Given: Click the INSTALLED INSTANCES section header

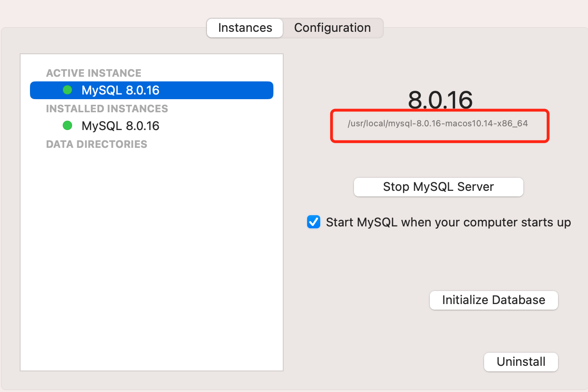Looking at the screenshot, I should (x=107, y=109).
